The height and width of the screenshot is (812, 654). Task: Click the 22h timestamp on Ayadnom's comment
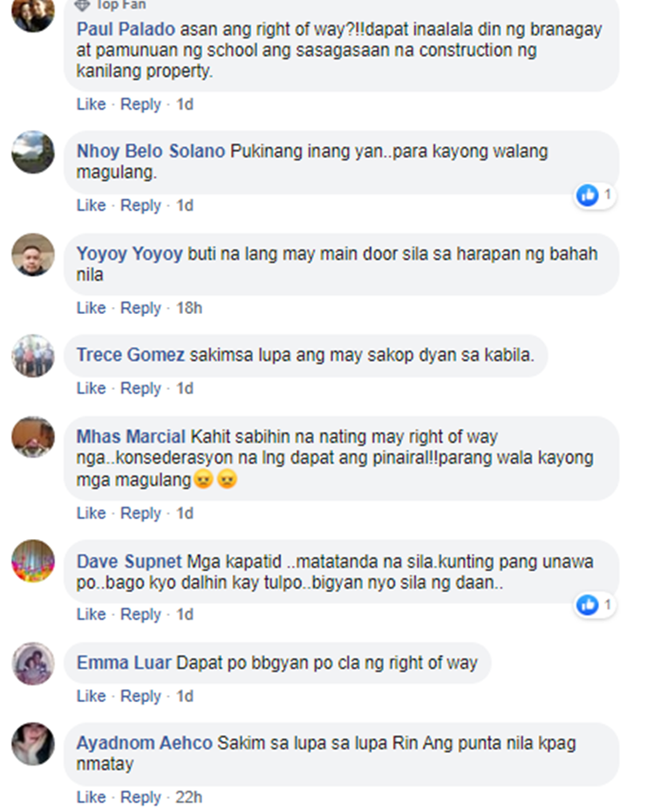pyautogui.click(x=189, y=797)
